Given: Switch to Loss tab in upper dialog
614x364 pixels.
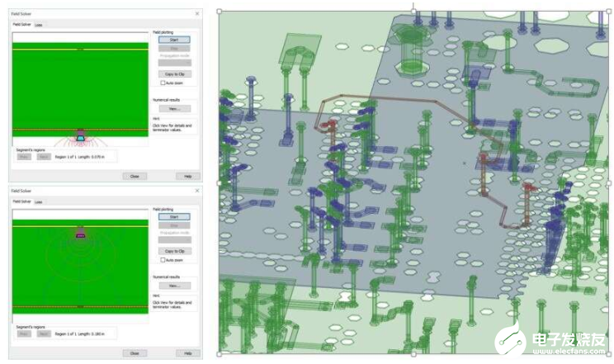Looking at the screenshot, I should click(x=38, y=25).
